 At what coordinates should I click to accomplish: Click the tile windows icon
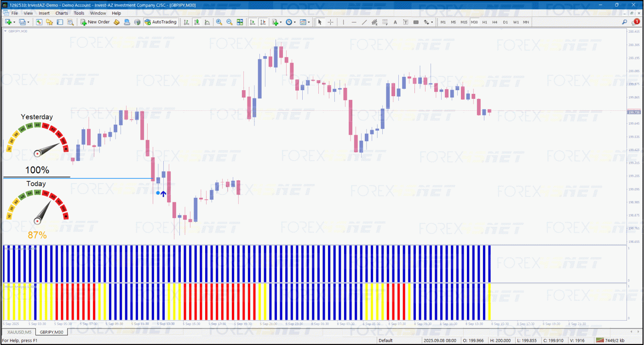point(240,22)
